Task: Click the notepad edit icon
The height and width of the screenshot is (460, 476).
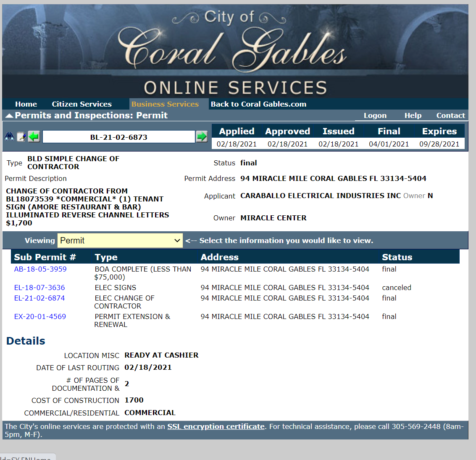Action: (x=21, y=137)
